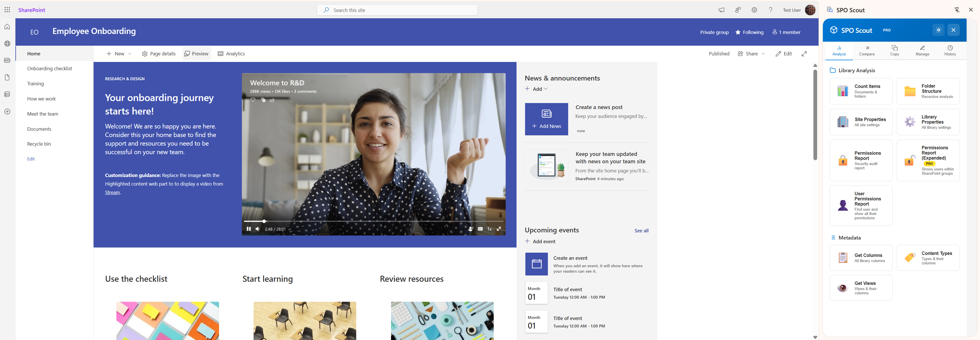Switch to the Compare tab in SPO Scout
This screenshot has height=340, width=980.
867,51
